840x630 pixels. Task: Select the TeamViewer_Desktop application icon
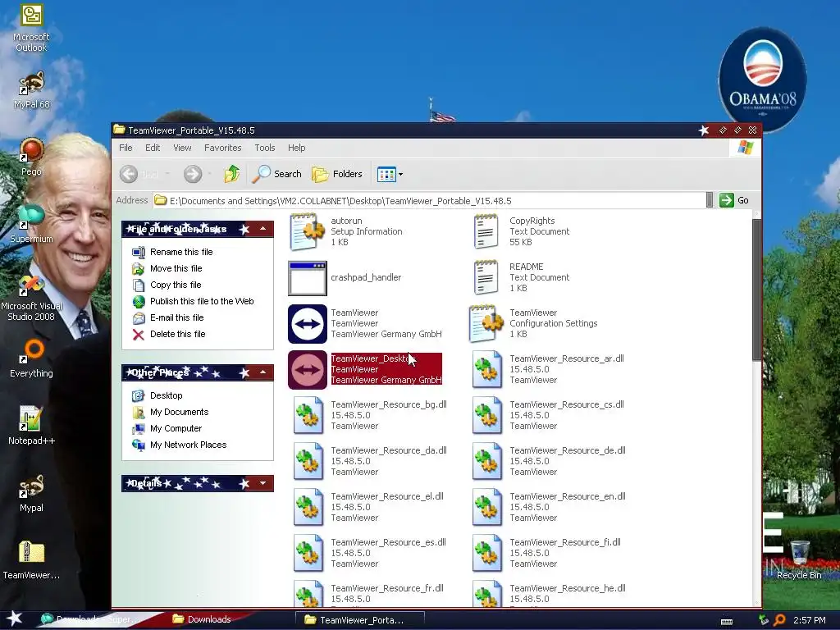click(307, 370)
